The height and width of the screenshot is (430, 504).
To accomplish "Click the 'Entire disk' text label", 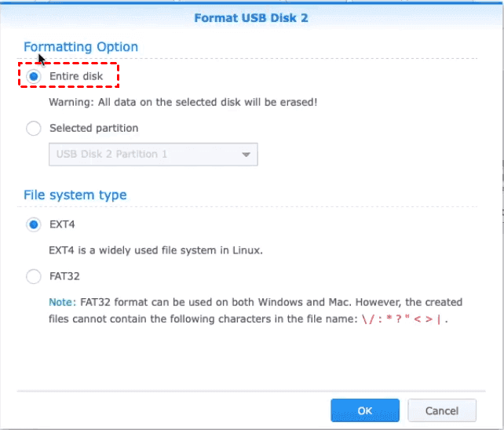I will (76, 76).
